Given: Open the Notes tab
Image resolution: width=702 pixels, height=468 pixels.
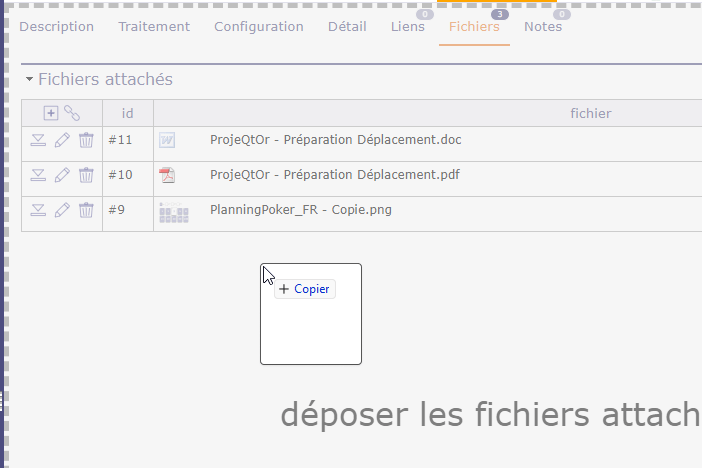Looking at the screenshot, I should pos(543,27).
